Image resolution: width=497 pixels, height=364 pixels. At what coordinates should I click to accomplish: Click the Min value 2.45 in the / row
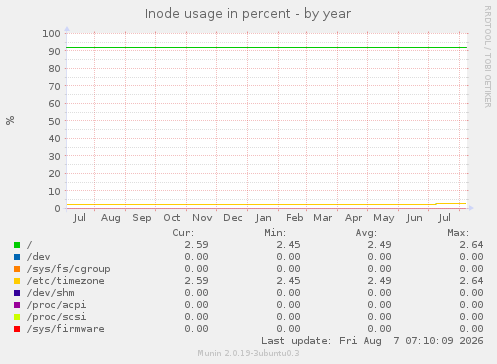pos(288,245)
